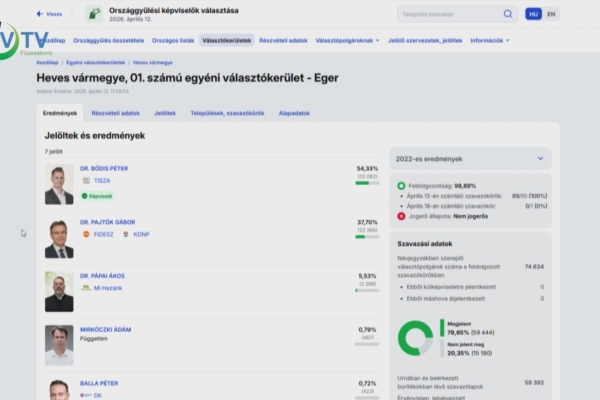Viewport: 600px width, 400px height.
Task: Click Egyéni választókerületek breadcrumb link
Action: click(x=96, y=62)
